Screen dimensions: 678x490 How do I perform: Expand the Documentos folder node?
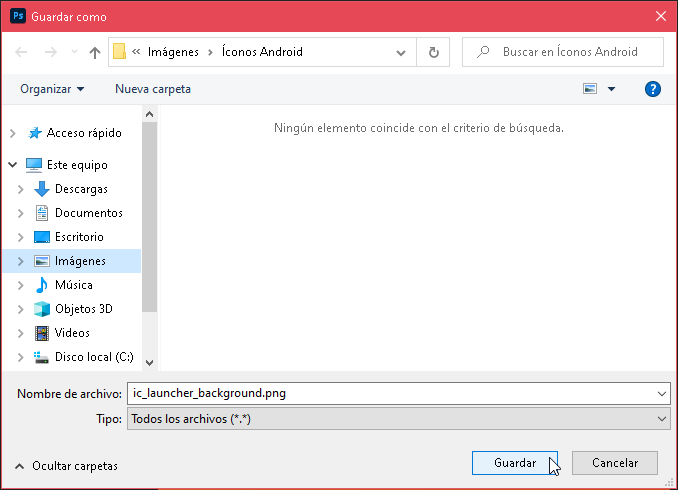[x=20, y=213]
